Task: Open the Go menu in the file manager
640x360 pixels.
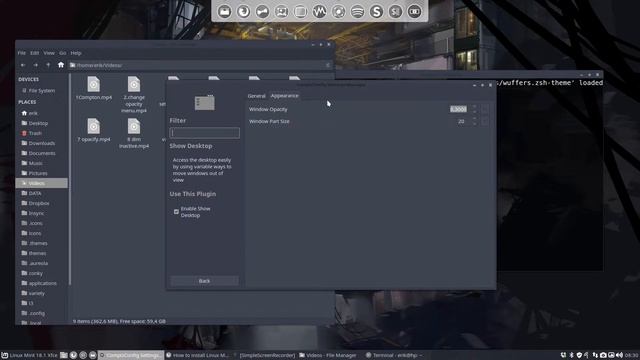Action: click(62, 53)
